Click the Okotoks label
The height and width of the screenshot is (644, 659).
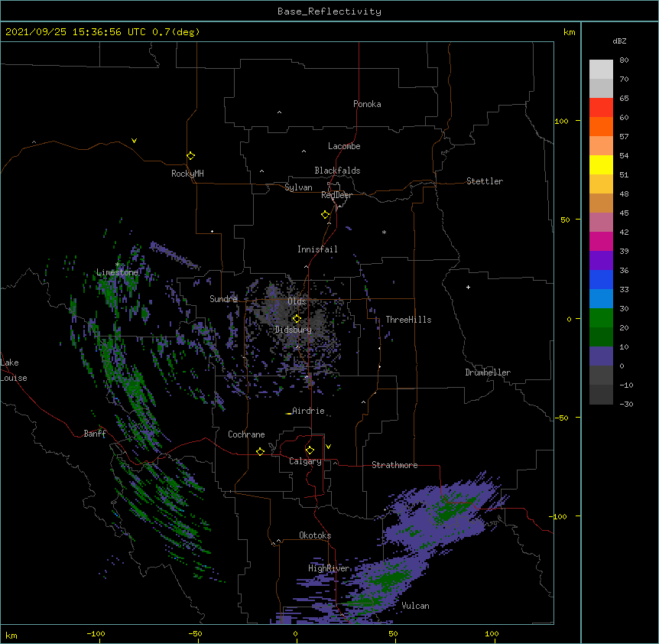tap(315, 535)
